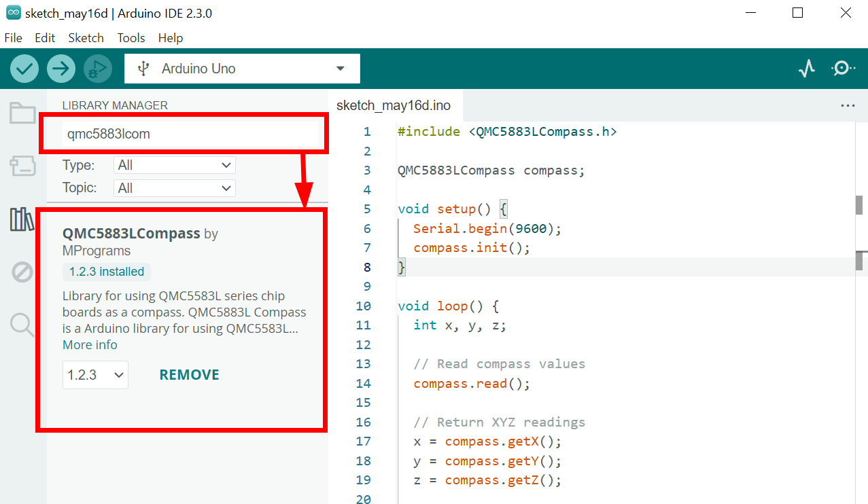This screenshot has width=868, height=504.
Task: Click the 'QMC5883LCompass compass;' declaration line
Action: click(491, 170)
